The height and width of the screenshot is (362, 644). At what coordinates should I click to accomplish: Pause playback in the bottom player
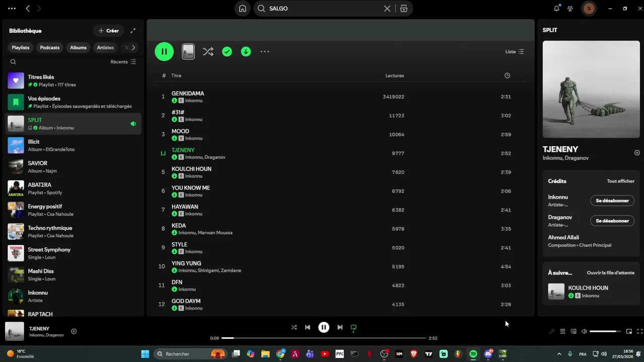(x=324, y=327)
